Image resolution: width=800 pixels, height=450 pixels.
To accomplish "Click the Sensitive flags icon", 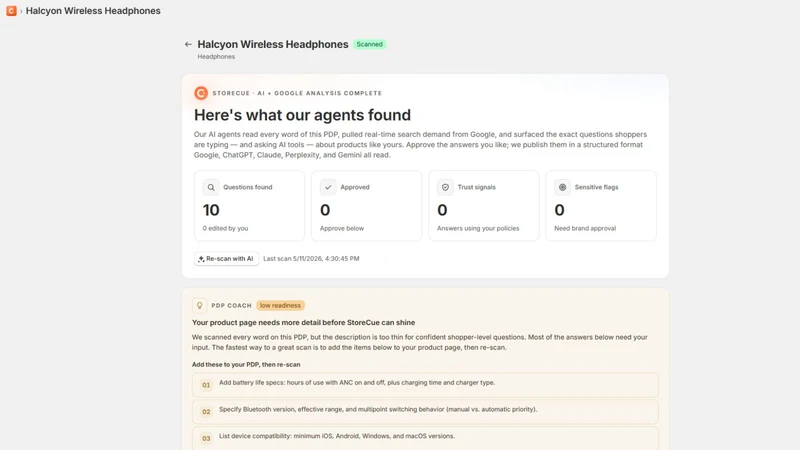I will [x=562, y=187].
